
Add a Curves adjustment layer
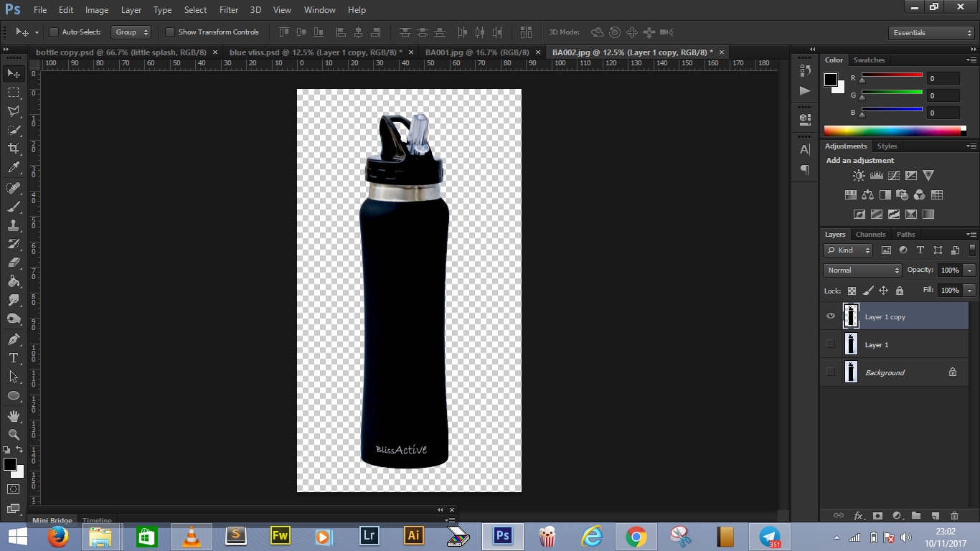pos(894,174)
